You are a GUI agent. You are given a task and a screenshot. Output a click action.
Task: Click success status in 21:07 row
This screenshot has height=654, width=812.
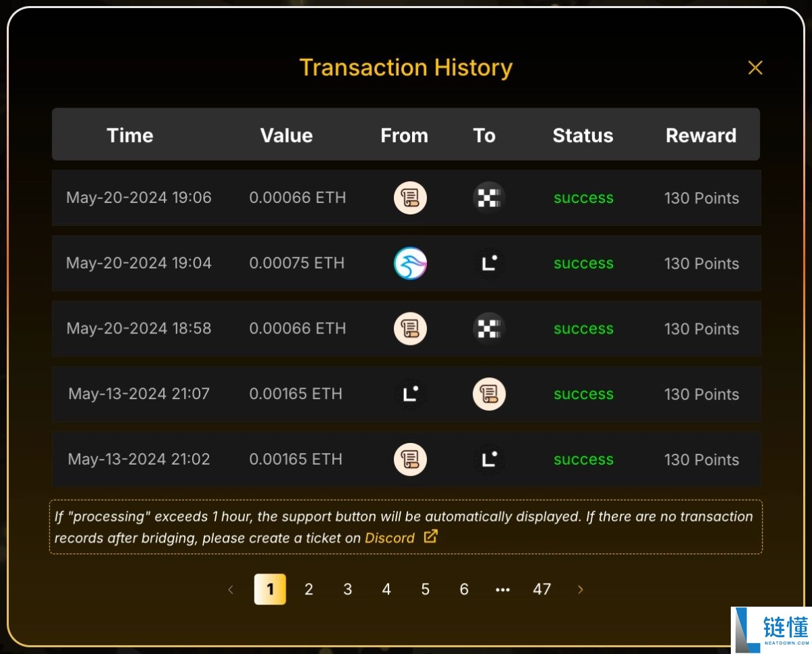point(583,394)
